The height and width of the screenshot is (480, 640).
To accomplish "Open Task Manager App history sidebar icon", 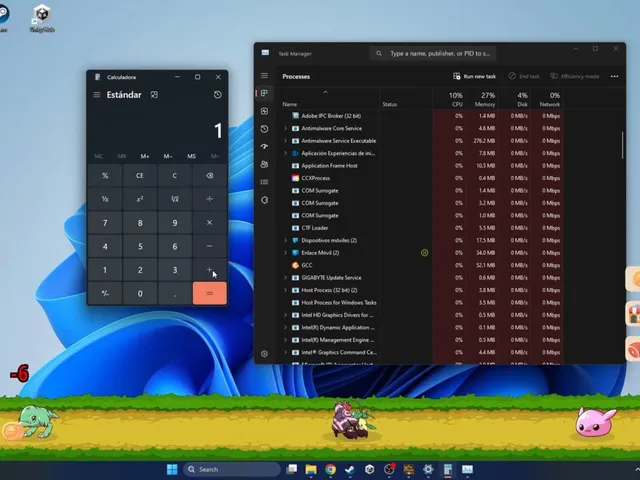I will [x=264, y=129].
